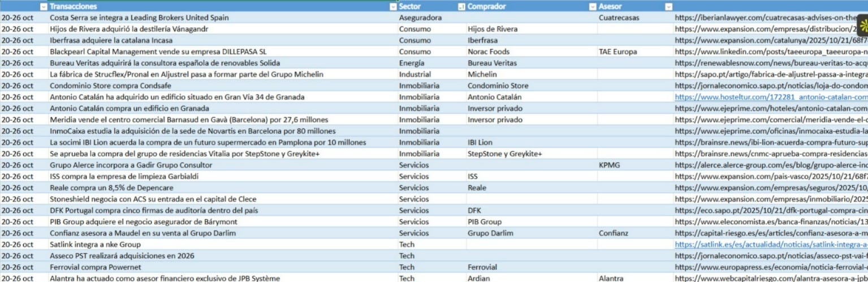The width and height of the screenshot is (868, 282).
Task: Select cell 'Satlink integra a nke Group'
Action: coord(223,244)
